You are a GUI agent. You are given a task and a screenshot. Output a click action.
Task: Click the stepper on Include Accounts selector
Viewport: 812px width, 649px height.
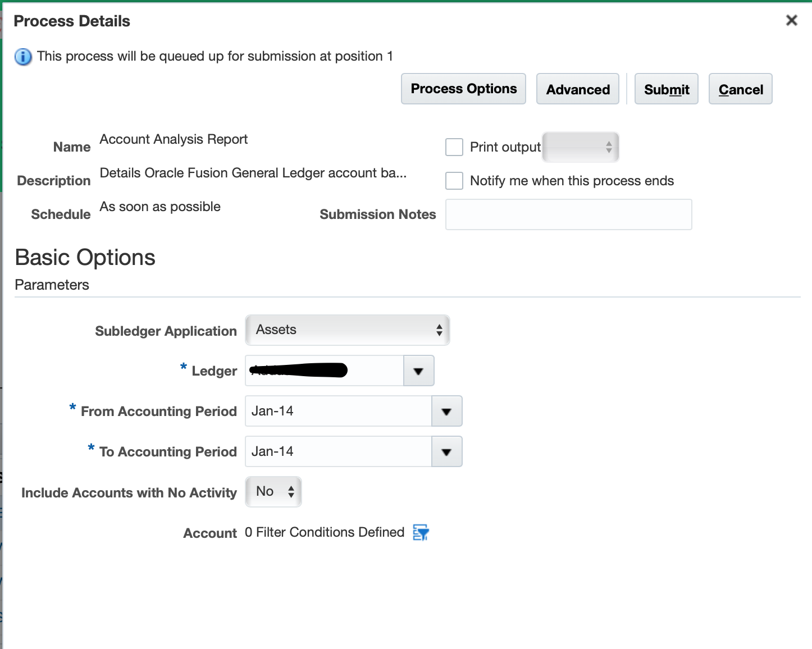click(x=290, y=491)
